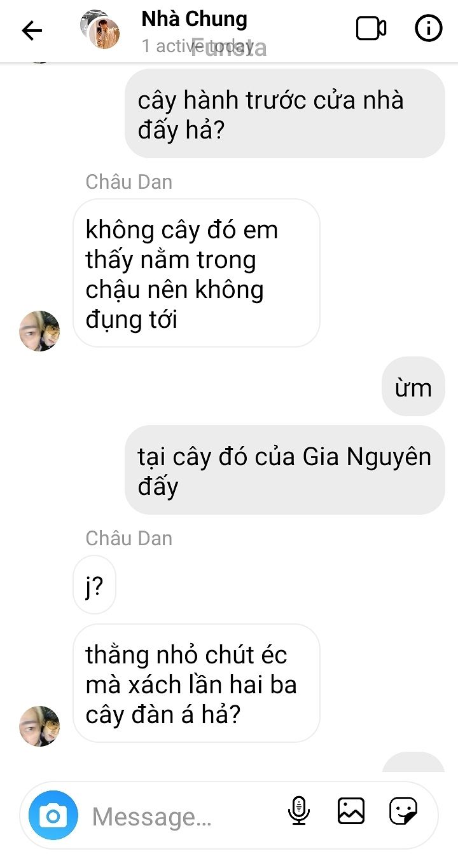This screenshot has height=868, width=458.
Task: Tap the microphone voice message icon
Action: (298, 811)
